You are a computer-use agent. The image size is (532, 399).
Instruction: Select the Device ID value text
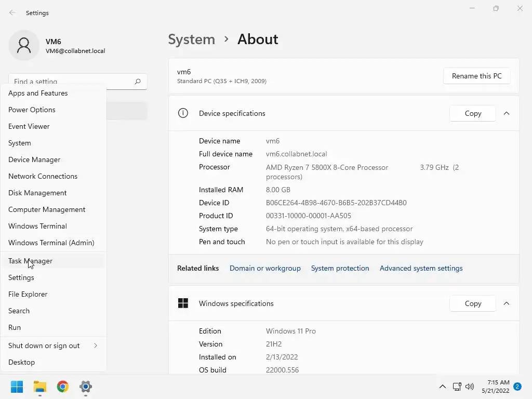coord(336,203)
